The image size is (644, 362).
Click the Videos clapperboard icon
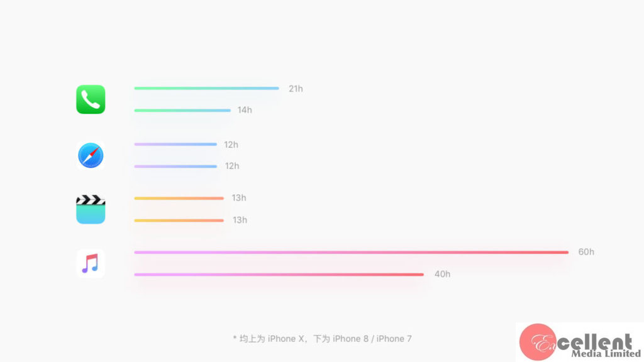pos(91,209)
